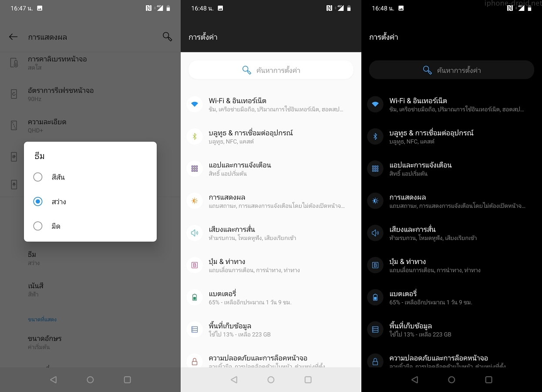Tap the battery icon in light settings
The height and width of the screenshot is (392, 542).
pyautogui.click(x=195, y=297)
